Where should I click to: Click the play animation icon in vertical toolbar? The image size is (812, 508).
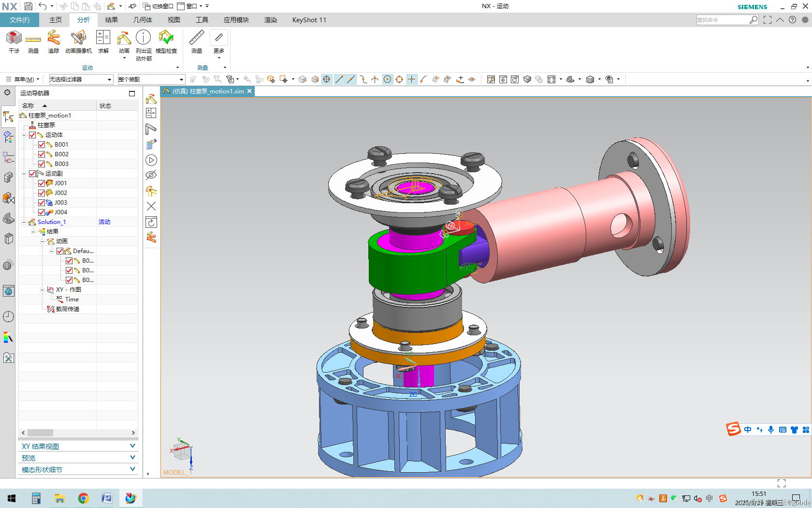(x=151, y=160)
